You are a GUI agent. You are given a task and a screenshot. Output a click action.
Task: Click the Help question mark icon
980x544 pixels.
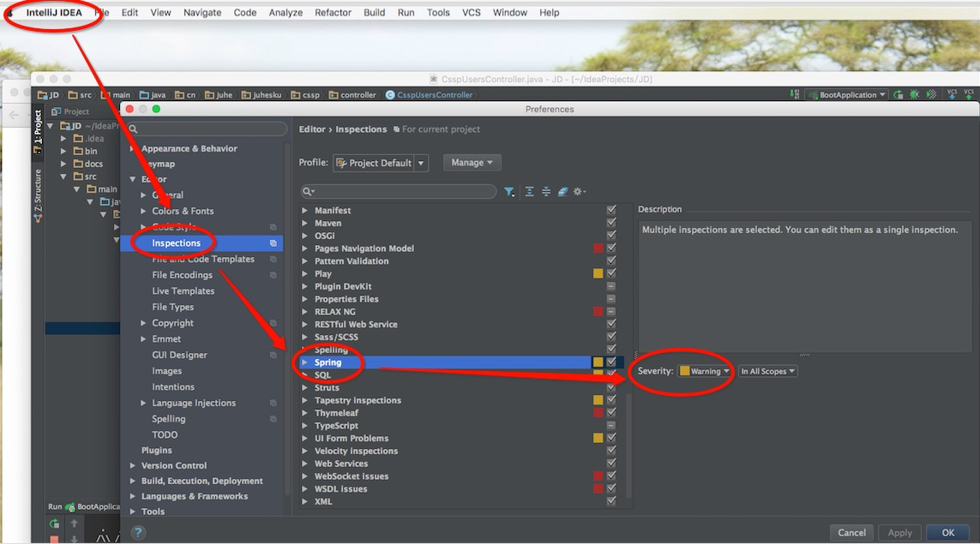tap(138, 532)
